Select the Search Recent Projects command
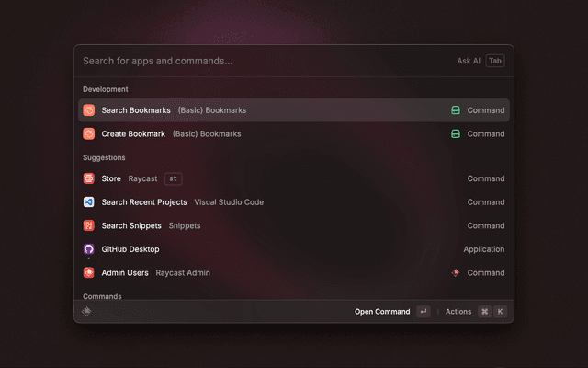This screenshot has height=368, width=588. point(144,202)
